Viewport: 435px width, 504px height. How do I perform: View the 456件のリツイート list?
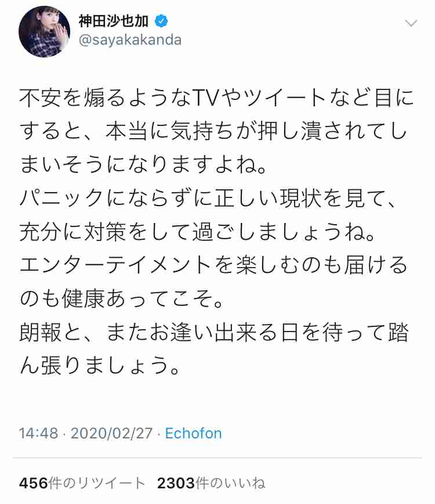[x=82, y=483]
